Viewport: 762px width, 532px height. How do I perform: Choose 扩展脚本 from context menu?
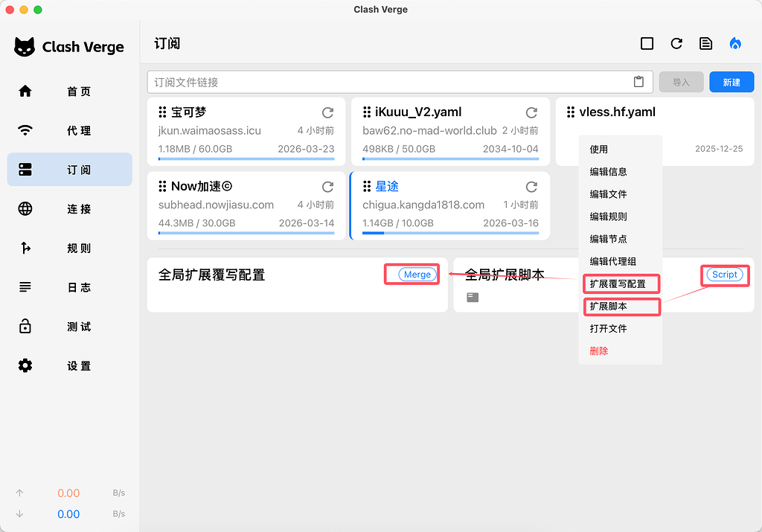click(621, 306)
